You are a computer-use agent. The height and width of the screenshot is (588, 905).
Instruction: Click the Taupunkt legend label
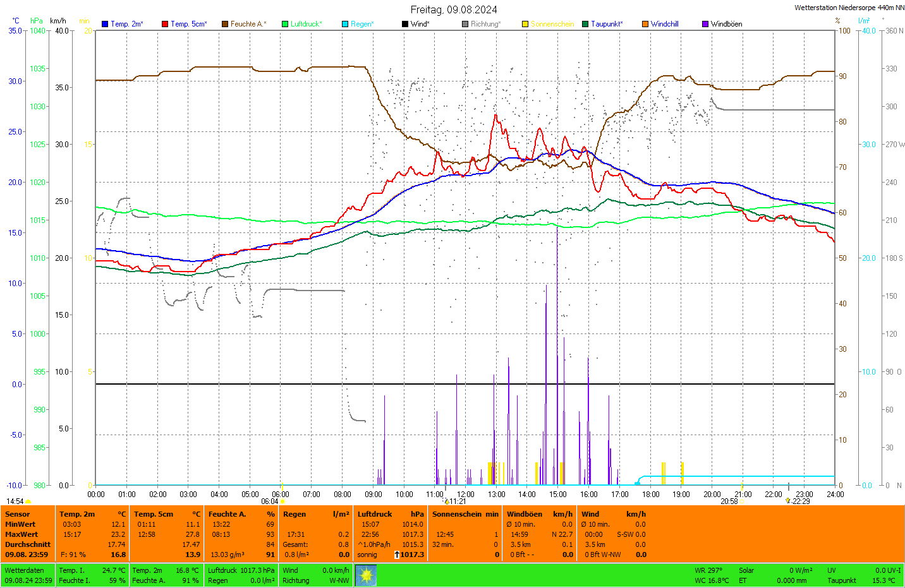pos(607,24)
